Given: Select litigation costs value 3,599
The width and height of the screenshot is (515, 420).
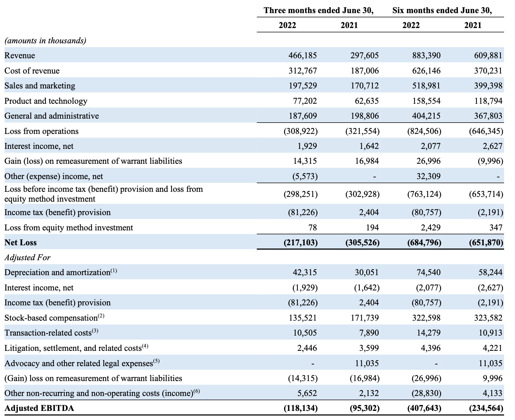Looking at the screenshot, I should tap(369, 348).
